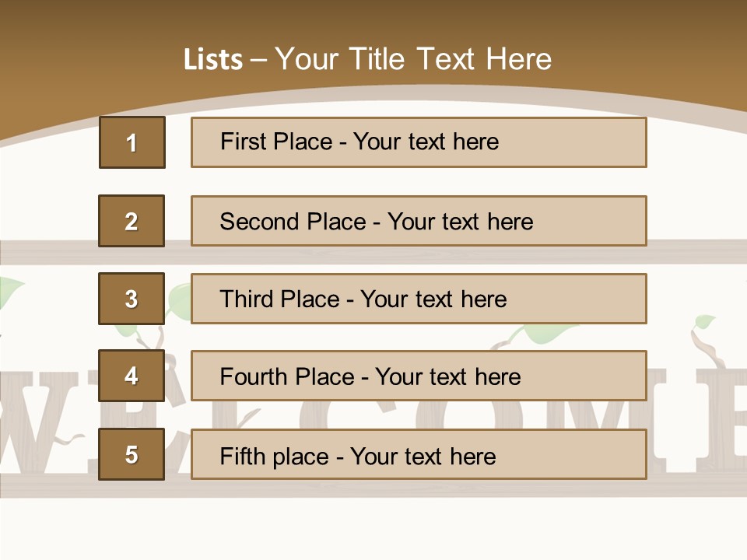Click the brown header area above the title

pos(373,19)
